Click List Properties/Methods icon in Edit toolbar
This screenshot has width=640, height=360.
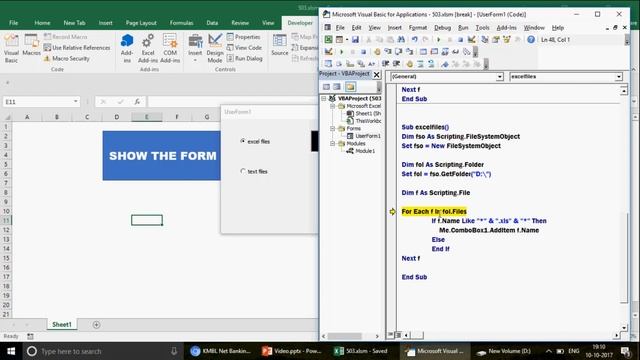pos(329,64)
